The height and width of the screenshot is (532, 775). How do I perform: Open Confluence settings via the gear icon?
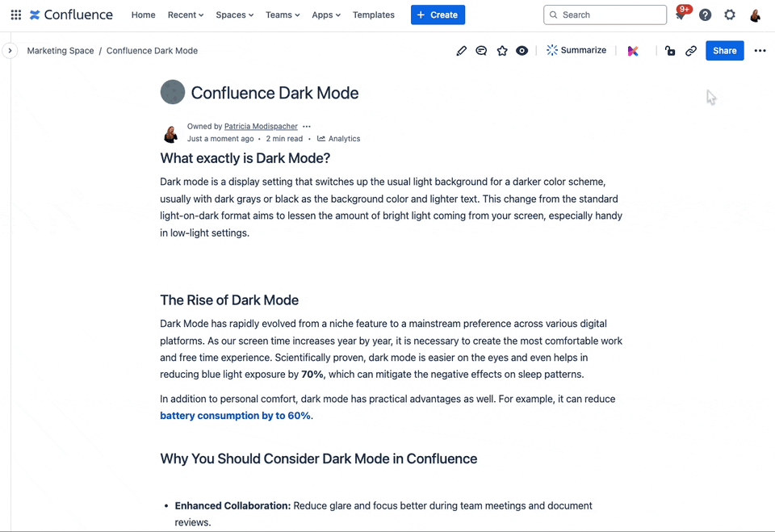729,15
